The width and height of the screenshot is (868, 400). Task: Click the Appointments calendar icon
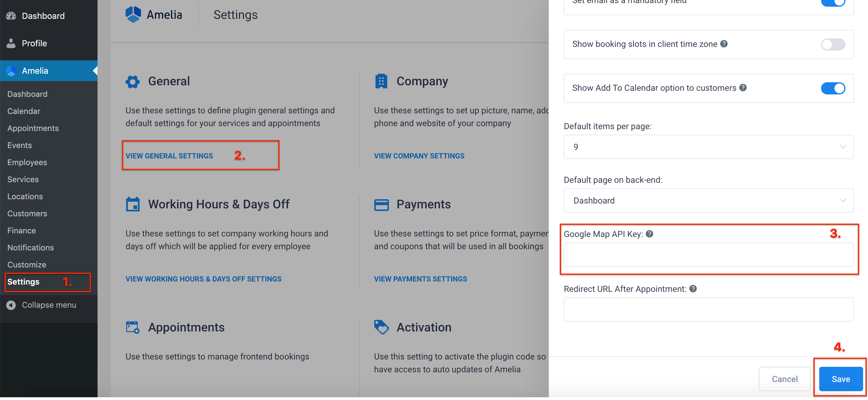(132, 327)
